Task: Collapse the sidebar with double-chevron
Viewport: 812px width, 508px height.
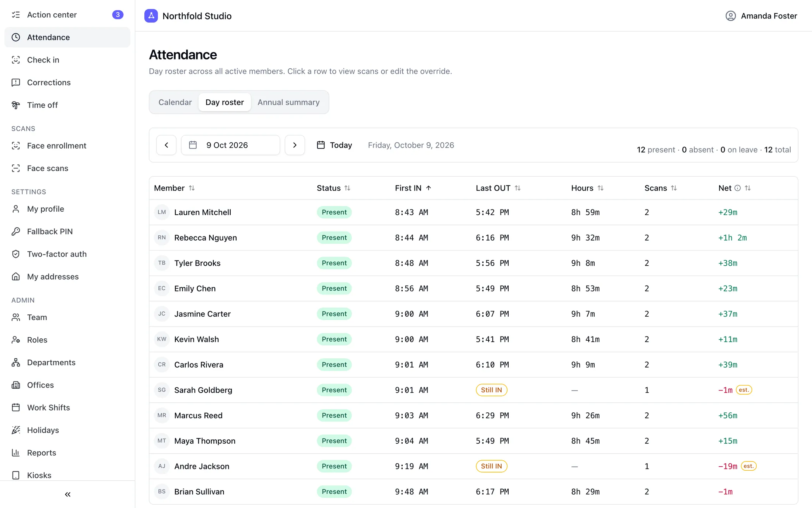Action: 68,494
